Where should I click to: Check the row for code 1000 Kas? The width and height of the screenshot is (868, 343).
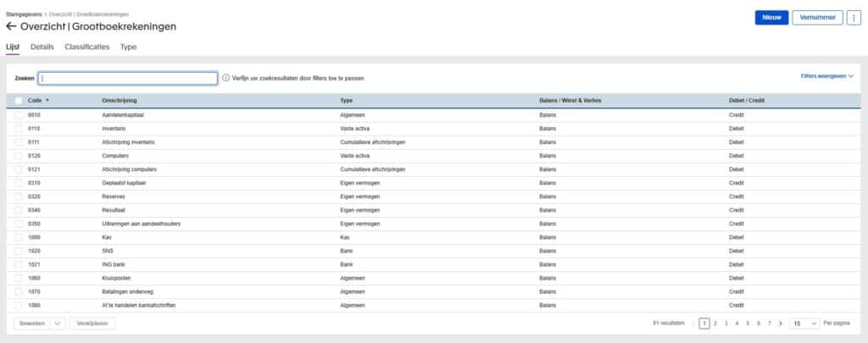coord(19,239)
